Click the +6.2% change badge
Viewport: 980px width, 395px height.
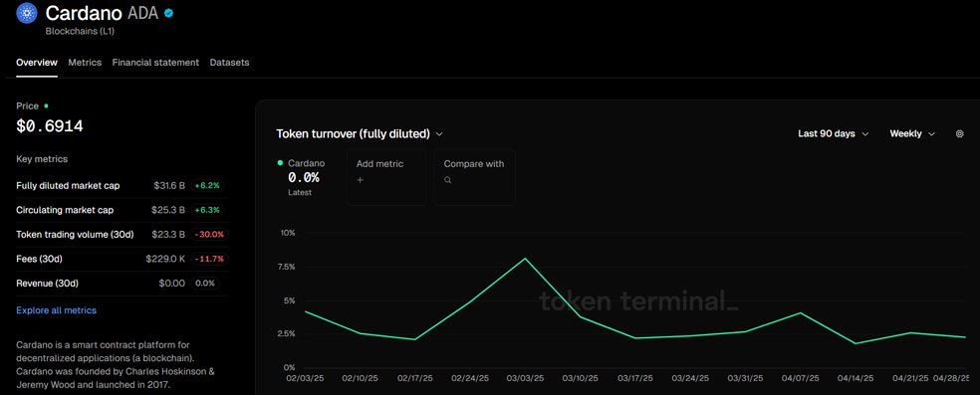[207, 185]
